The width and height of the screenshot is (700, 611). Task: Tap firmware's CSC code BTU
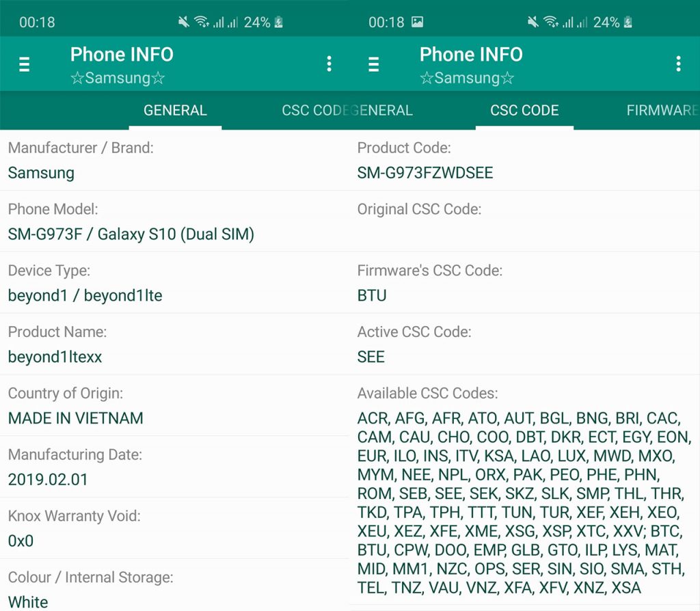tap(372, 295)
